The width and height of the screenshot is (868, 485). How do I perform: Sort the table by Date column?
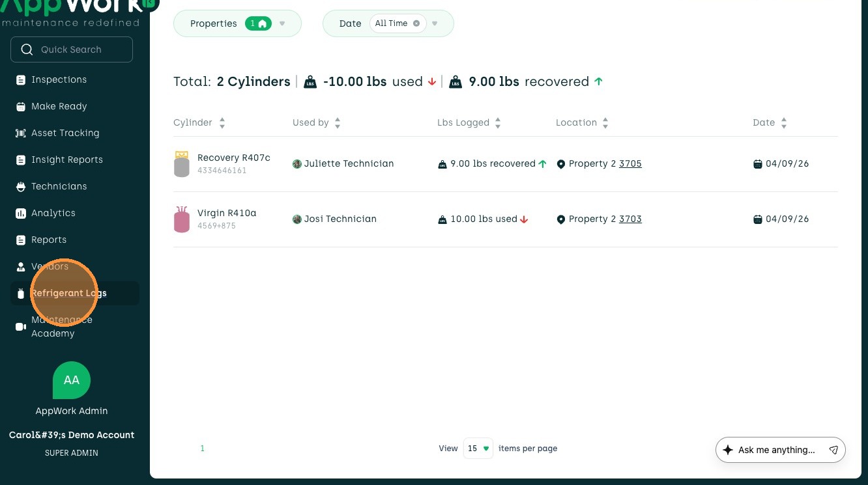[784, 123]
